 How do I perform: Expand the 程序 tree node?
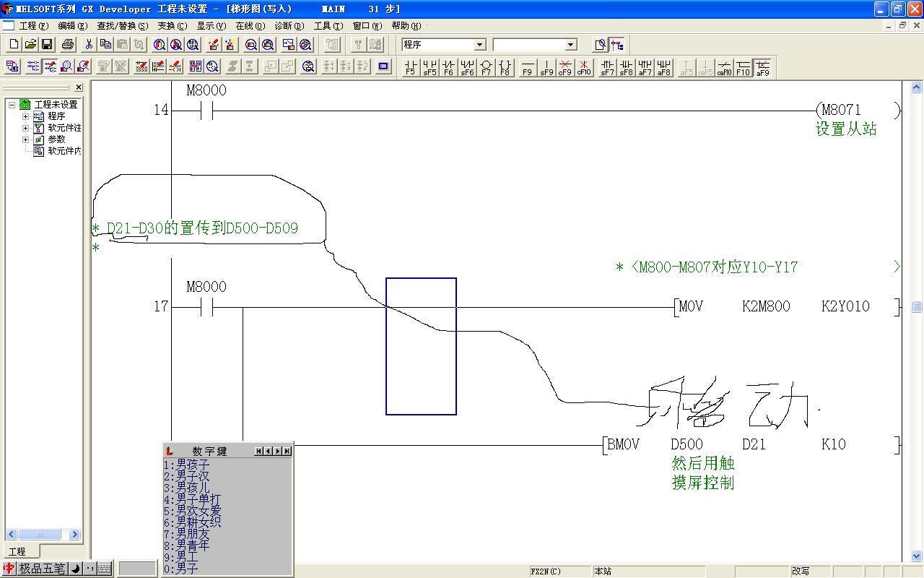(x=26, y=116)
